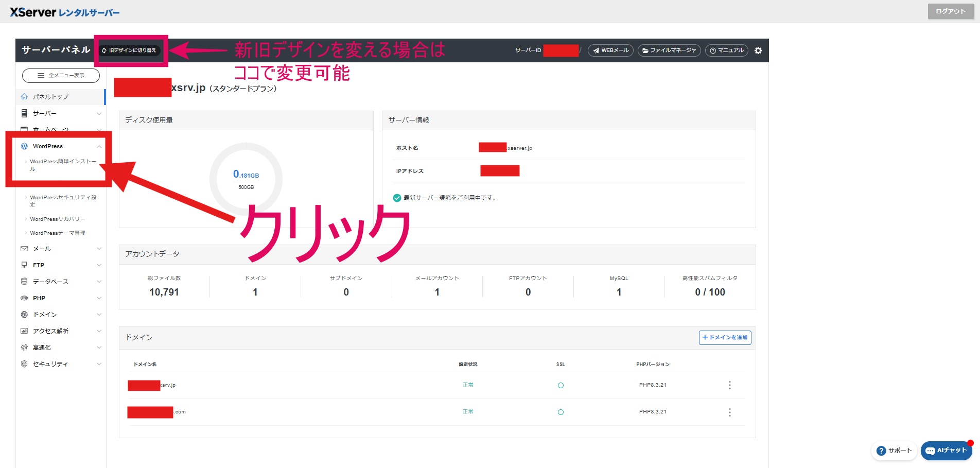
Task: Open the マニュアル manual button
Action: [726, 50]
